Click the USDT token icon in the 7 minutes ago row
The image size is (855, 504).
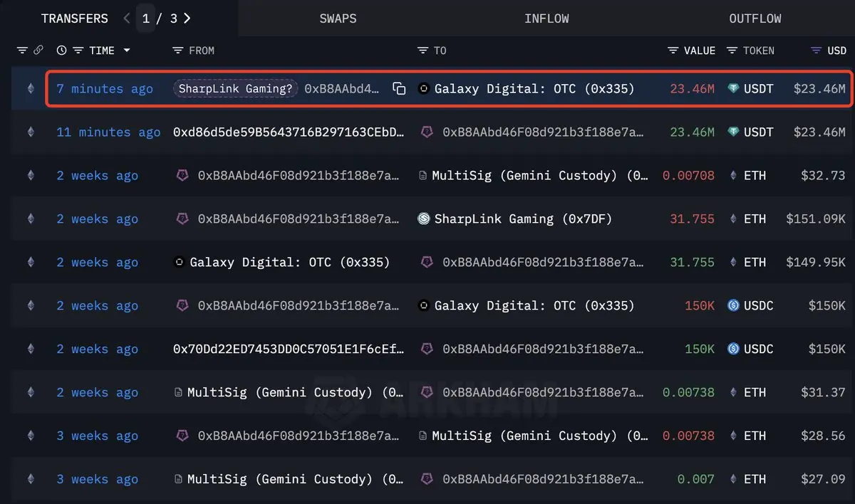point(733,89)
